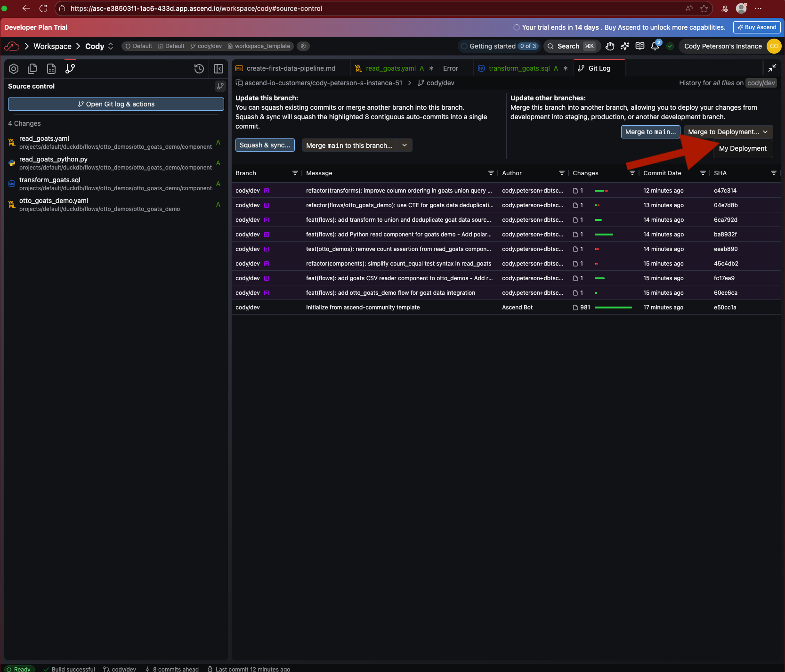
Task: Open notifications bell with badge 2
Action: click(655, 46)
